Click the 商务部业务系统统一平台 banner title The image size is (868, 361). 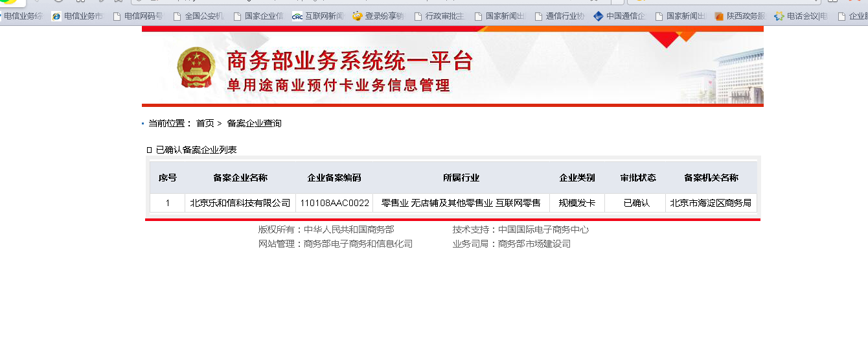[x=350, y=61]
